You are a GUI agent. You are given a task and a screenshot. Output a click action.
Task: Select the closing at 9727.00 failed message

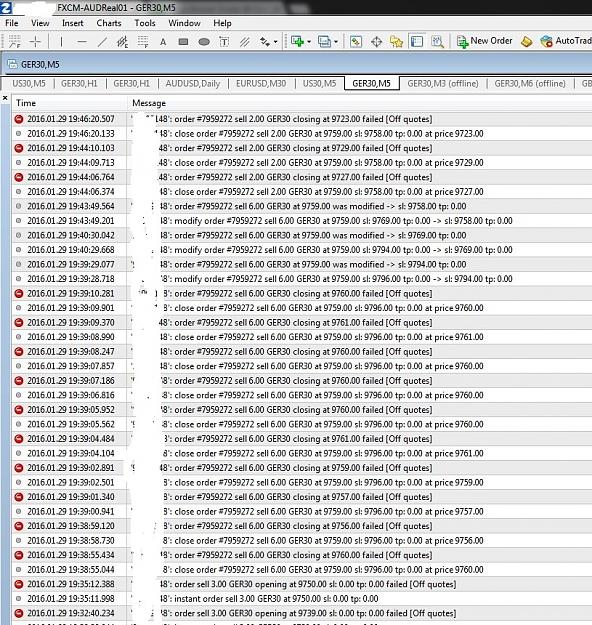point(295,177)
